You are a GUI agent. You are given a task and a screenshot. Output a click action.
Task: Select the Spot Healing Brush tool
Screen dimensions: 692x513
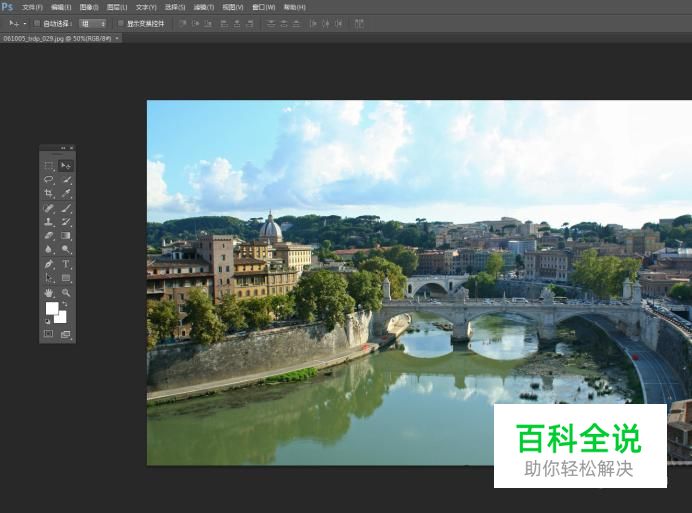coord(49,208)
